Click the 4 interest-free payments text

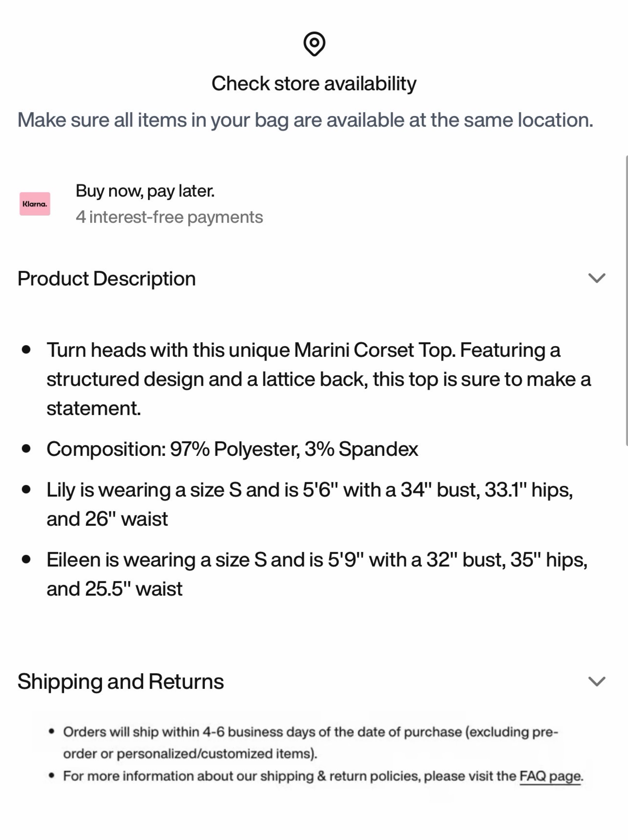pyautogui.click(x=169, y=217)
